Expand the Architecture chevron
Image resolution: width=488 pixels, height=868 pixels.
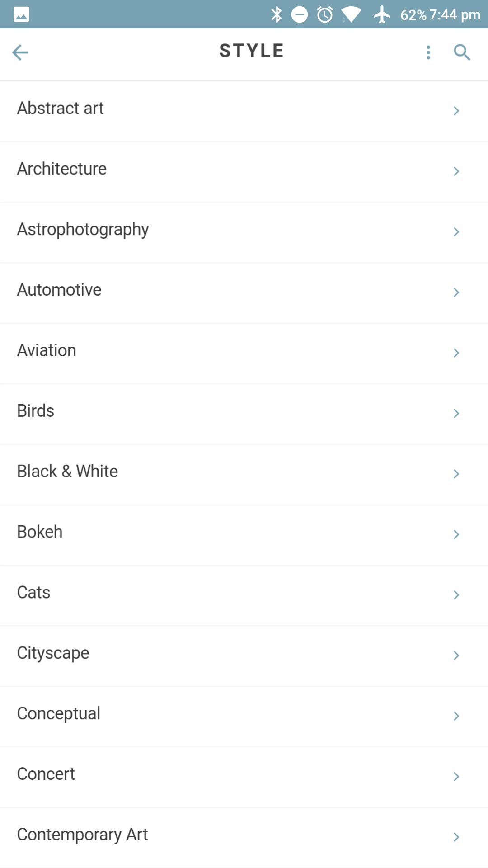(456, 171)
